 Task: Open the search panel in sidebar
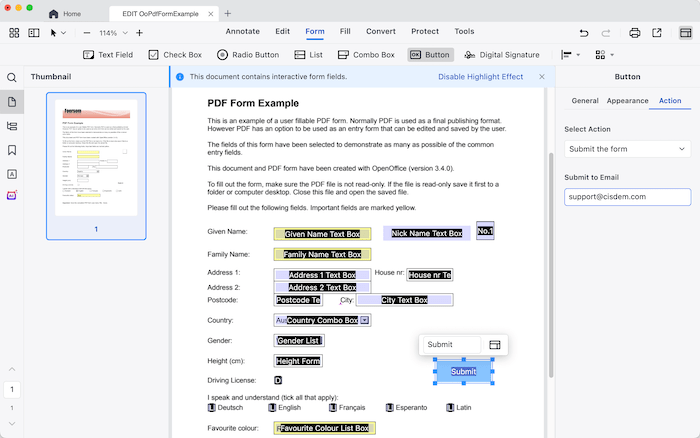tap(12, 77)
